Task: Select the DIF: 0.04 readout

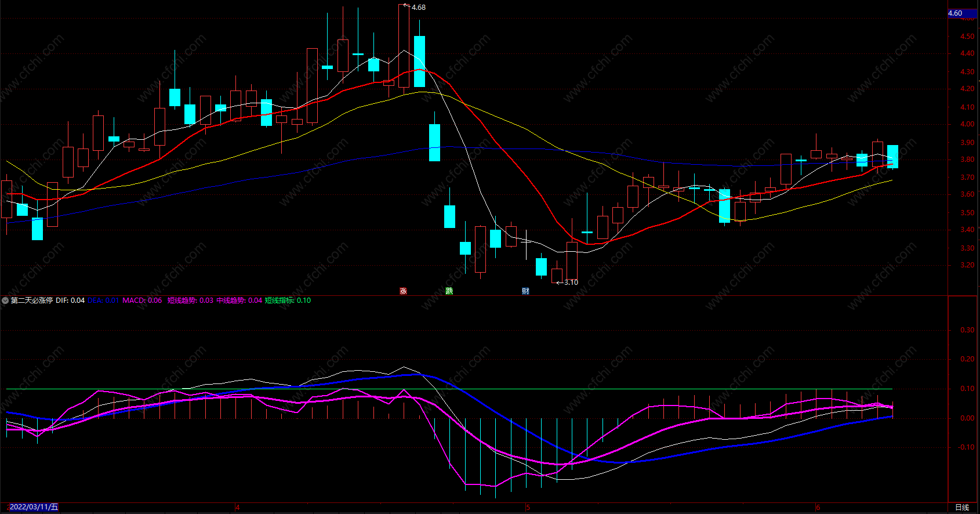Action: tap(70, 301)
